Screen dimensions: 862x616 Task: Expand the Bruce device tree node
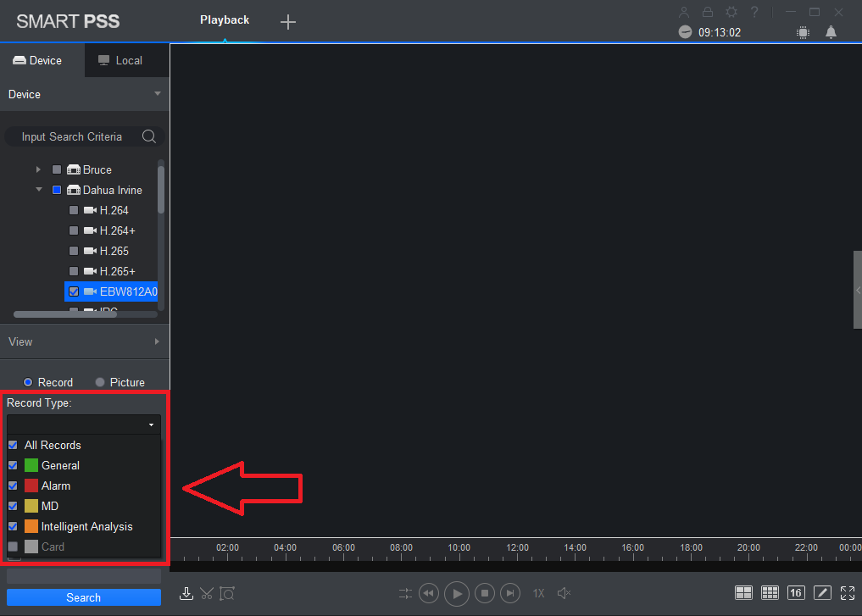tap(38, 169)
